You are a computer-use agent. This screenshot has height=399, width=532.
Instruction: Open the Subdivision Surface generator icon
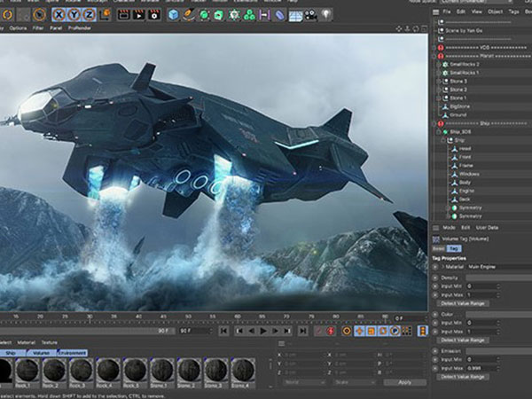(204, 14)
